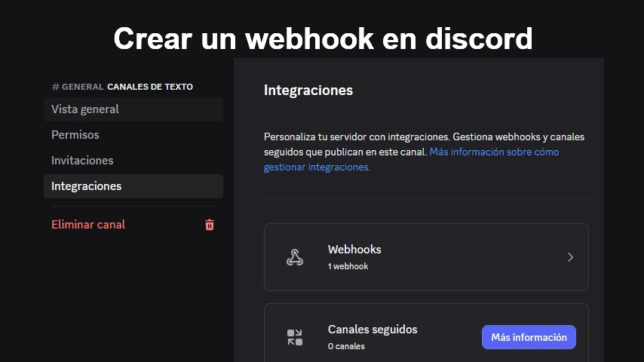Click the Más información button
The height and width of the screenshot is (362, 644).
click(x=529, y=337)
